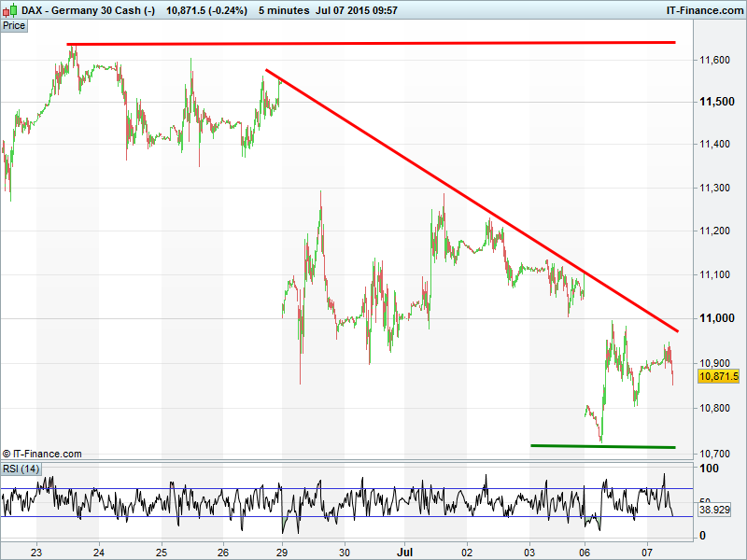
Task: Click the 5 minutes timeframe text
Action: pos(284,10)
